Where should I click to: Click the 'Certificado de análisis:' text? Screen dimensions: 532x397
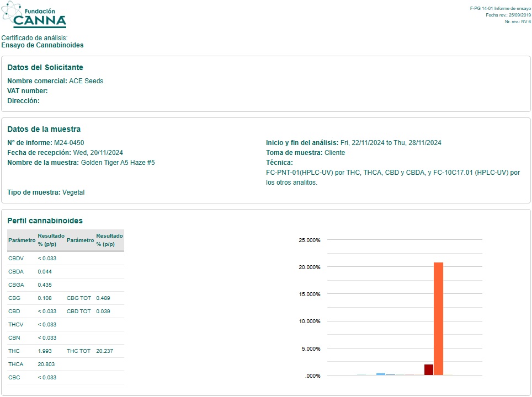(x=34, y=38)
